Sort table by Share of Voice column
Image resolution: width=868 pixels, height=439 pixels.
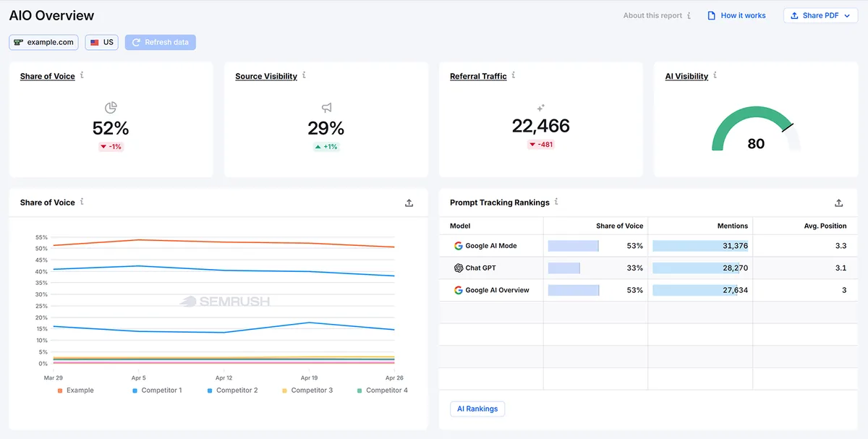click(619, 226)
